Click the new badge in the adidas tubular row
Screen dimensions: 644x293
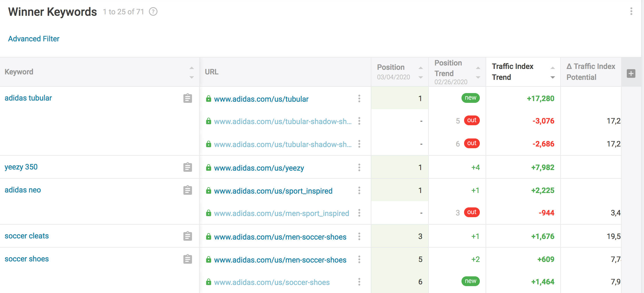tap(470, 98)
